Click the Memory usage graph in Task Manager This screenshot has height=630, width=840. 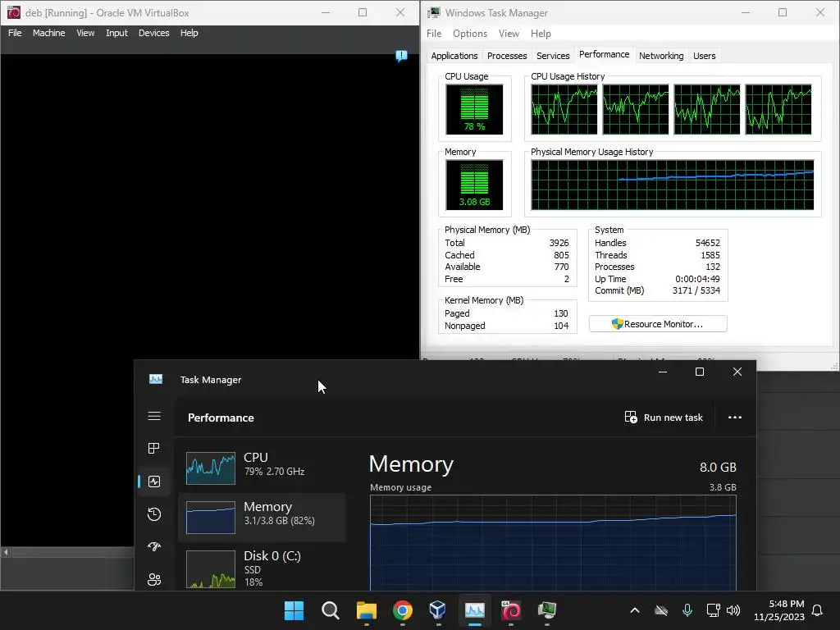(x=553, y=543)
